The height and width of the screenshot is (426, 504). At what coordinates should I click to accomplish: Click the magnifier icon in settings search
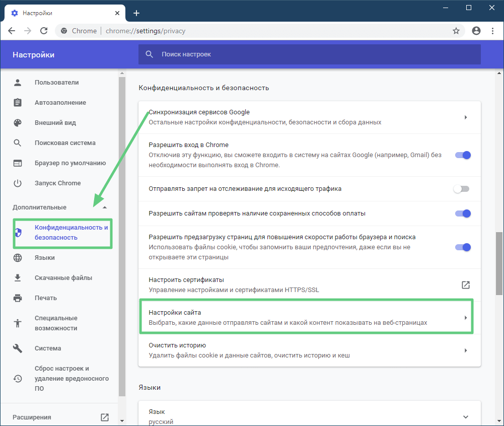(x=149, y=54)
